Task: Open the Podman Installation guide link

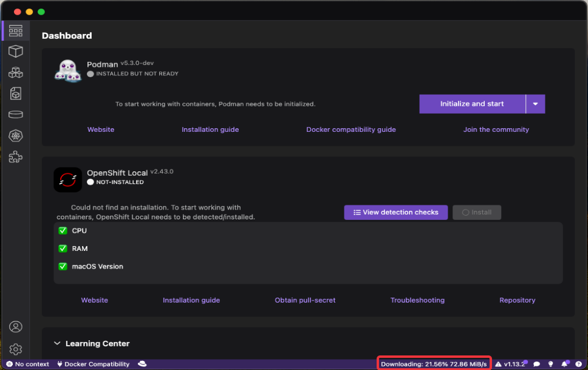Action: tap(210, 129)
